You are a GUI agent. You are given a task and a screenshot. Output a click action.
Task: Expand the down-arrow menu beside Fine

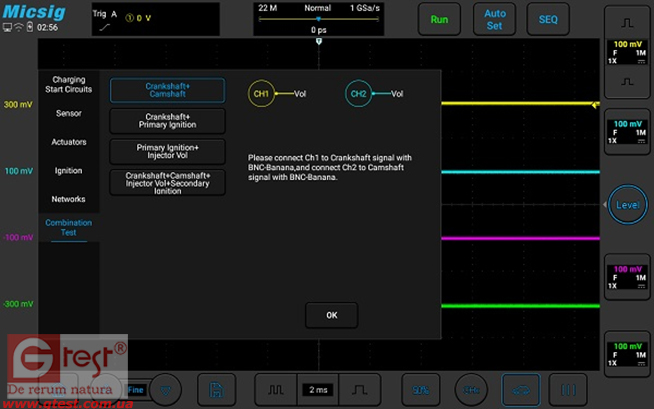(x=167, y=388)
